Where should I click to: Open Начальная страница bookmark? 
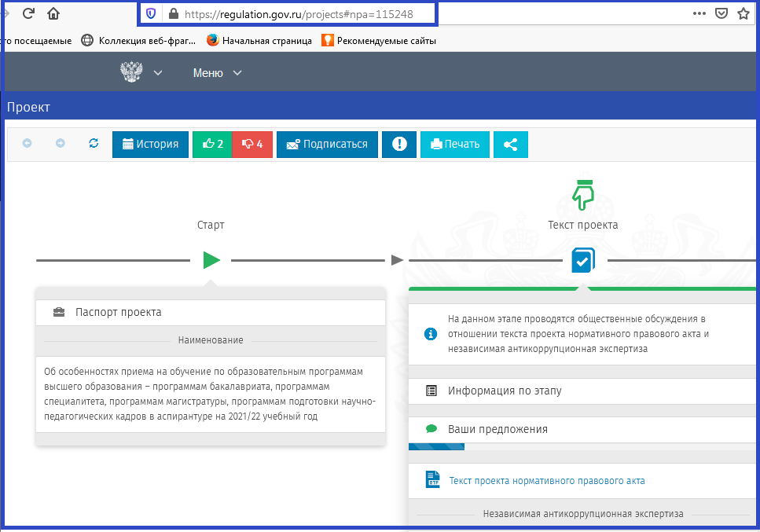coord(259,41)
